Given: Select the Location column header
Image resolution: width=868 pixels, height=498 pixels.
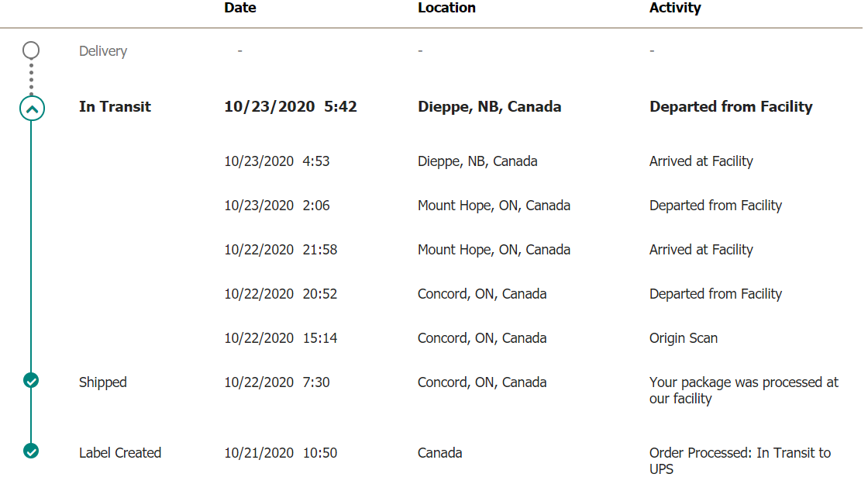Looking at the screenshot, I should 446,9.
